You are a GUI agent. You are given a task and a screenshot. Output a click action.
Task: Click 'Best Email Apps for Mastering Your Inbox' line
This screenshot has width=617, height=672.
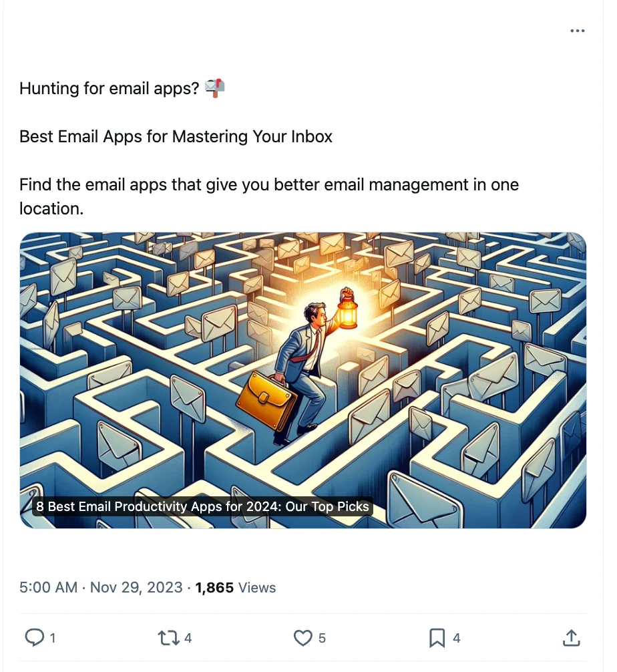176,136
